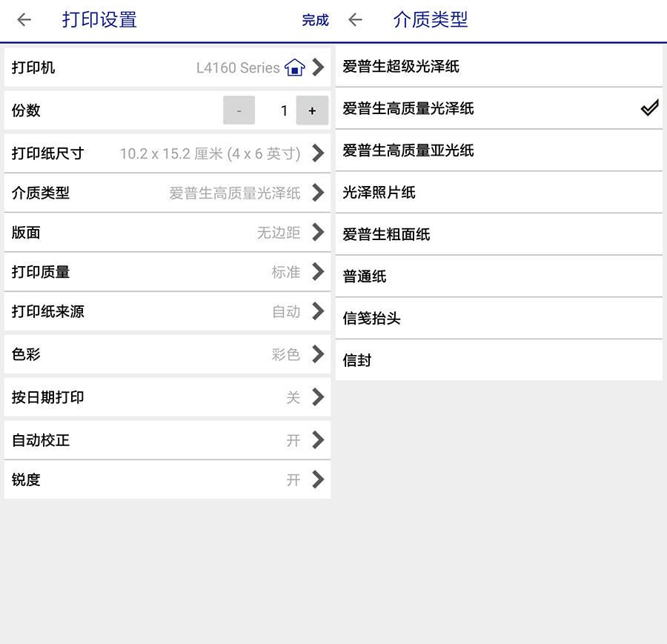Click the checkmark beside 爱普生高质量光泽纸

coord(649,108)
